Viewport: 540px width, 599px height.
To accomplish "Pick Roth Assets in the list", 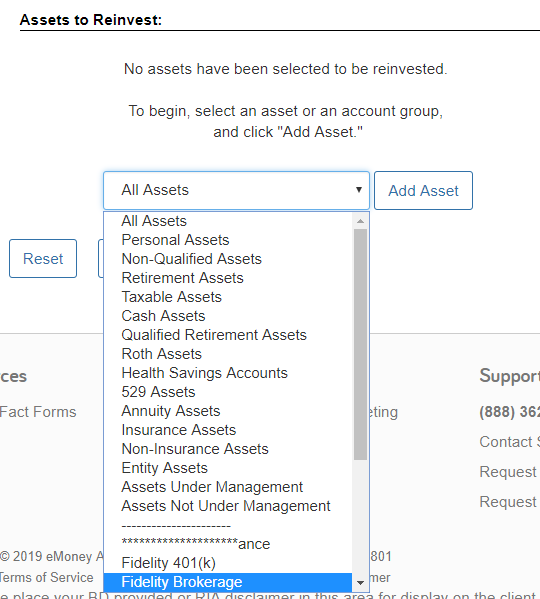I will pyautogui.click(x=228, y=354).
